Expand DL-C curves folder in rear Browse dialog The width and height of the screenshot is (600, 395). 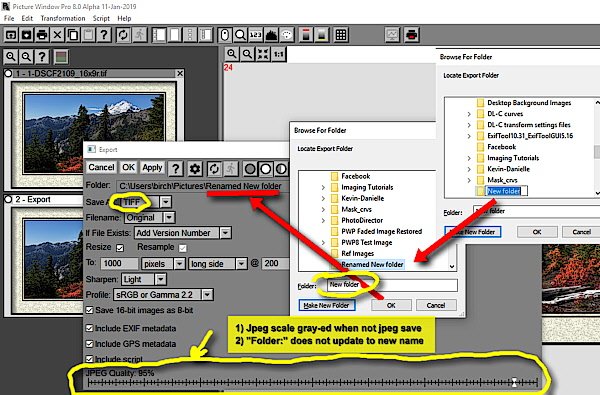(x=469, y=114)
